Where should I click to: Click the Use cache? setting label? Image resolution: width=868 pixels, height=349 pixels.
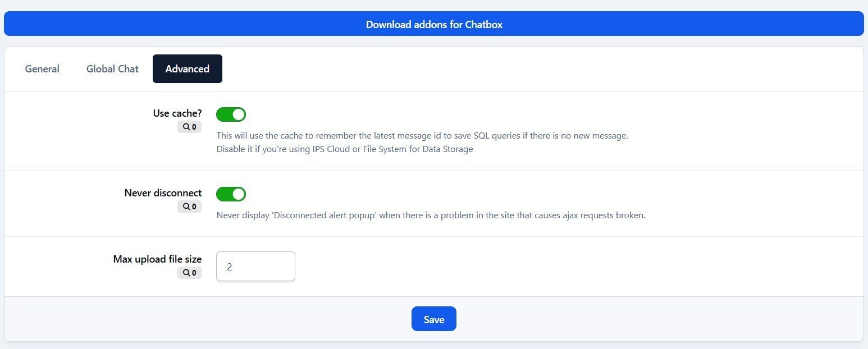click(177, 113)
